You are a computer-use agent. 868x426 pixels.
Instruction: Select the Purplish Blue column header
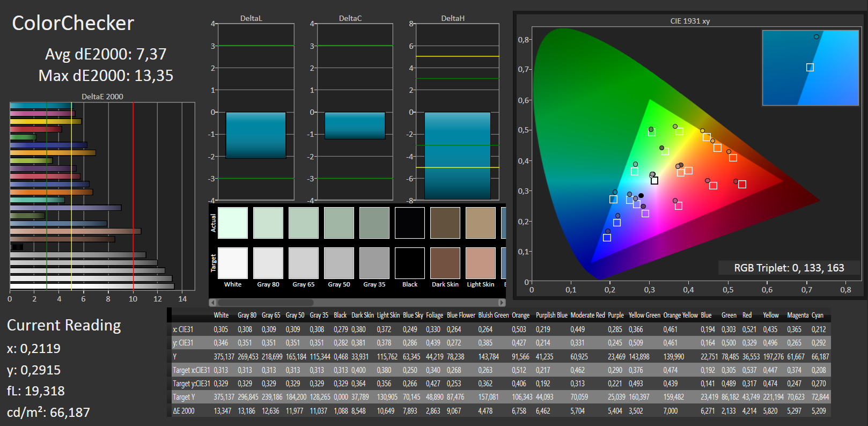click(551, 315)
